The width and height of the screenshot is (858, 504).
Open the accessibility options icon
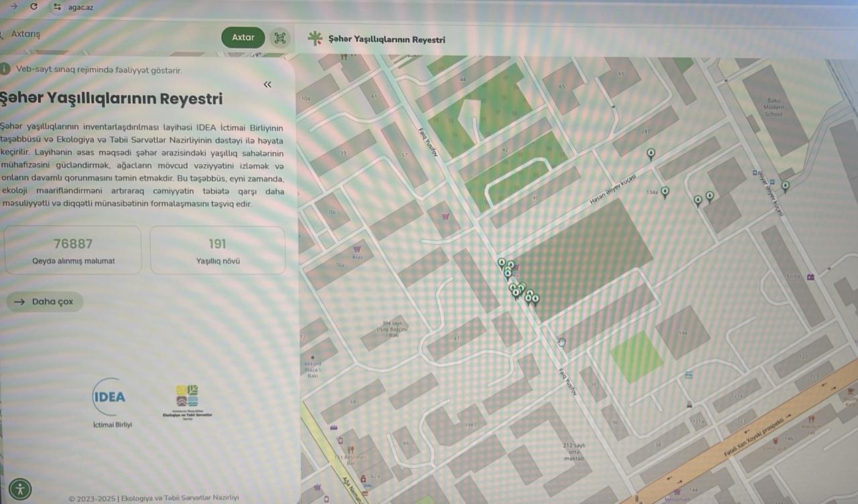click(20, 488)
